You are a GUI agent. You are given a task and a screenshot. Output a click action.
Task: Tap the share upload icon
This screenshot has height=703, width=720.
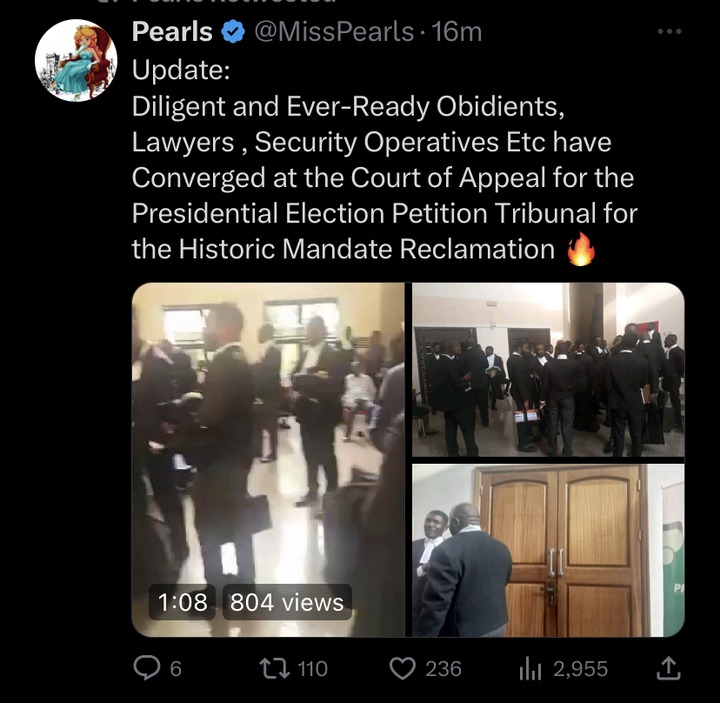[x=668, y=668]
